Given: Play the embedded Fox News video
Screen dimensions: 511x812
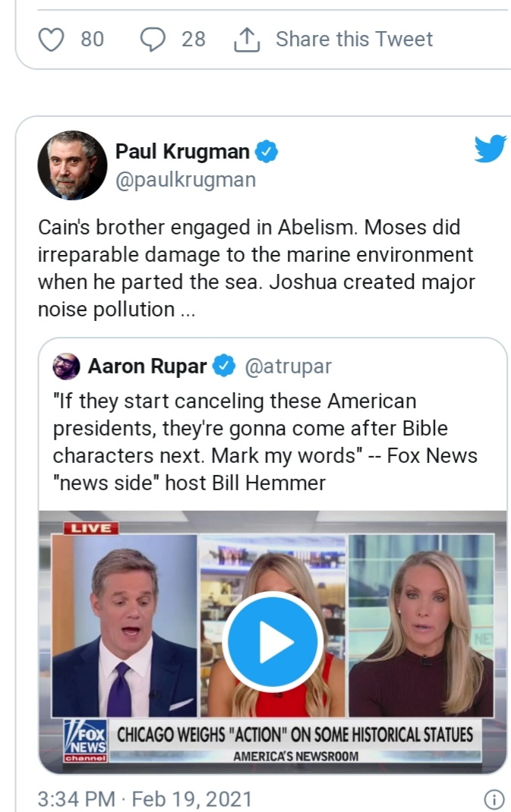Looking at the screenshot, I should (273, 642).
